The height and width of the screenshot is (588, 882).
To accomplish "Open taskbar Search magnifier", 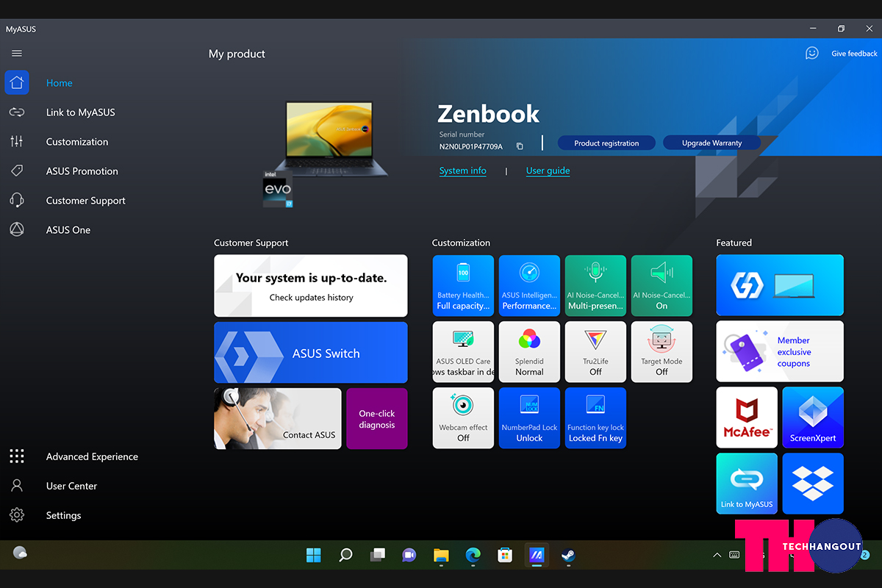I will point(345,555).
